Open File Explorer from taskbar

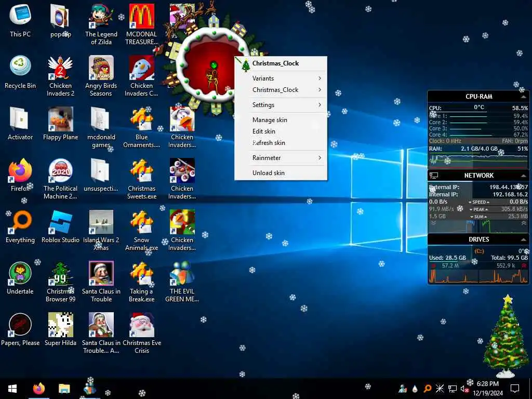[64, 389]
